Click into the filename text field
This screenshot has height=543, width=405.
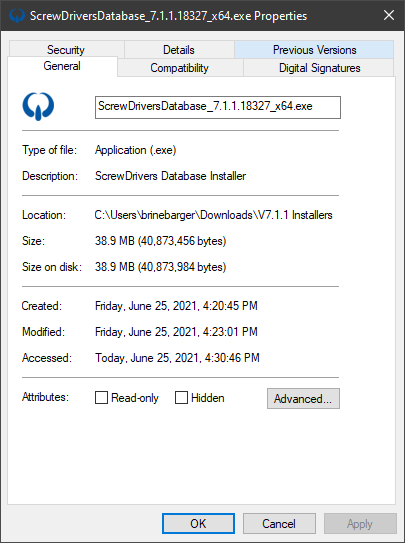click(x=218, y=107)
